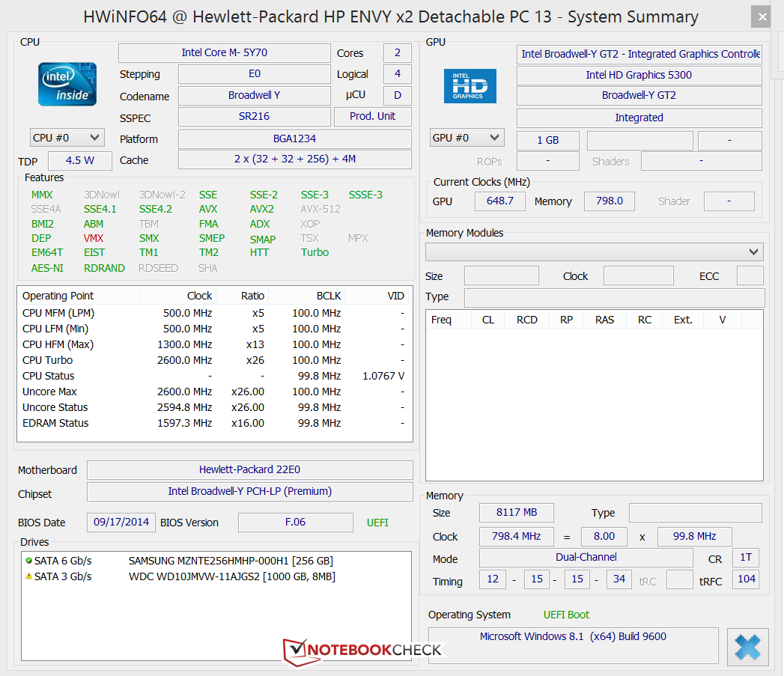This screenshot has height=676, width=784.
Task: Click the AES-NI feature label
Action: [x=47, y=268]
